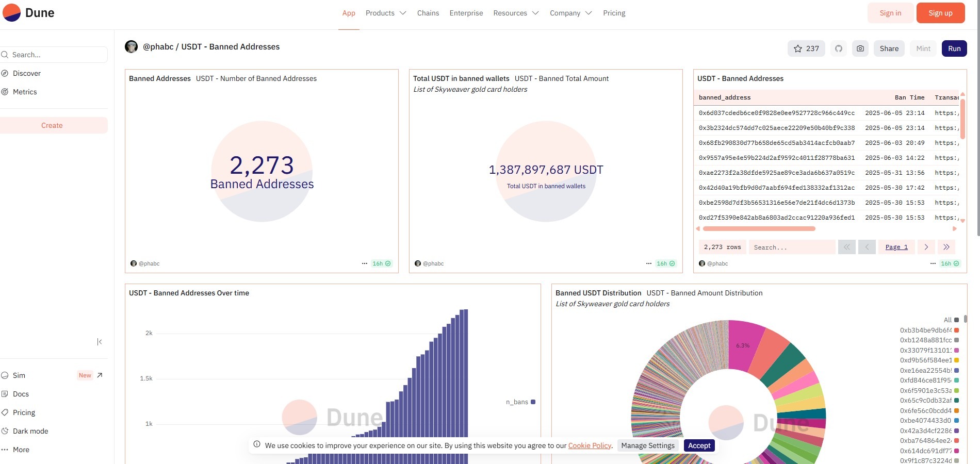Open options menu on Banned Addresses counter
980x464 pixels.
click(365, 263)
